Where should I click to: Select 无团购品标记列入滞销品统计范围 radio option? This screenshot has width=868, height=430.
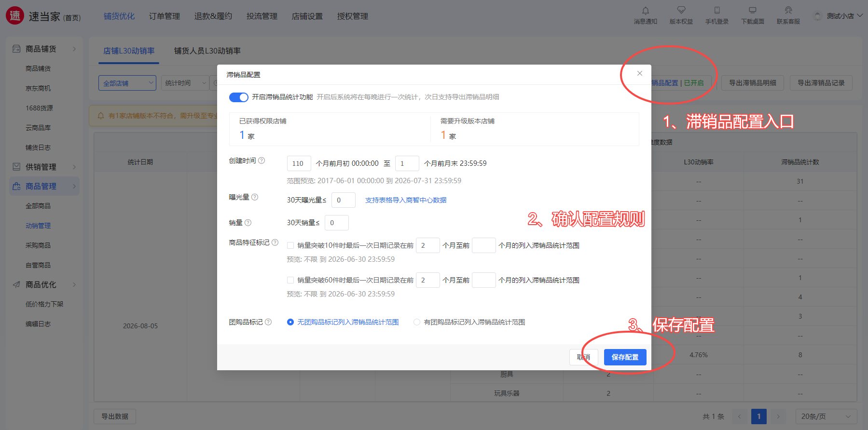(290, 322)
